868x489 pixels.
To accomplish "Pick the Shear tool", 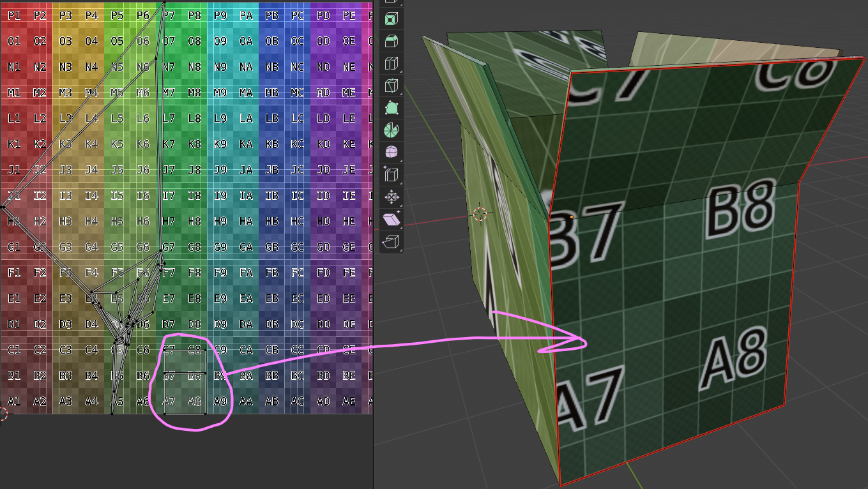I will tap(391, 220).
